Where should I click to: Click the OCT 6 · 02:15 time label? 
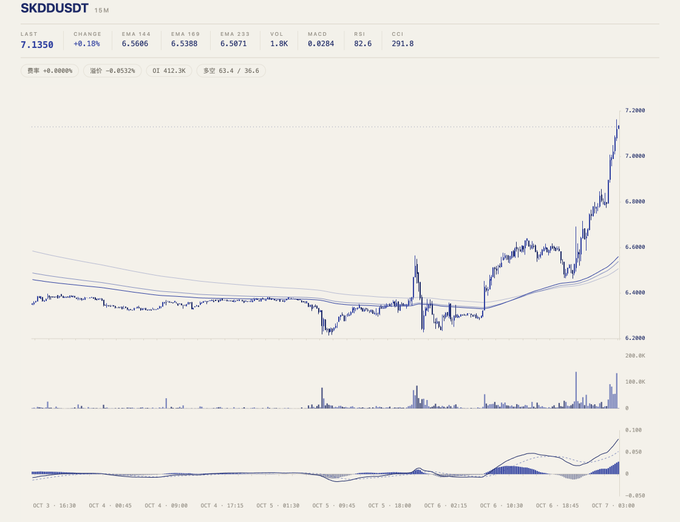coord(446,506)
